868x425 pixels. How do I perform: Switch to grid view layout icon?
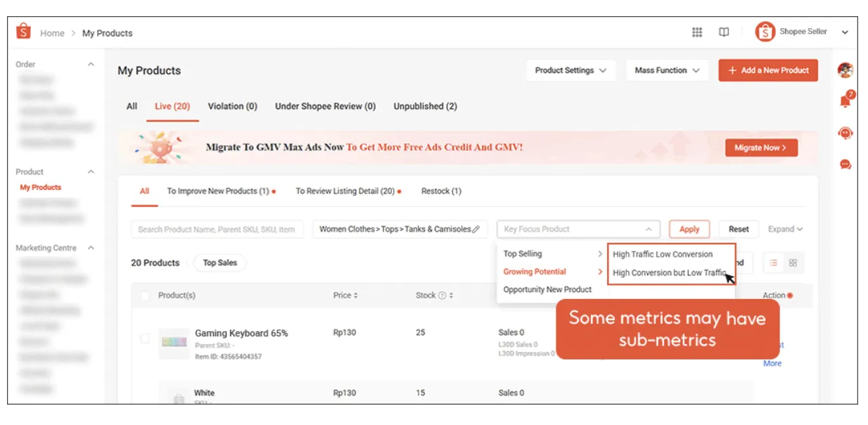(x=793, y=262)
